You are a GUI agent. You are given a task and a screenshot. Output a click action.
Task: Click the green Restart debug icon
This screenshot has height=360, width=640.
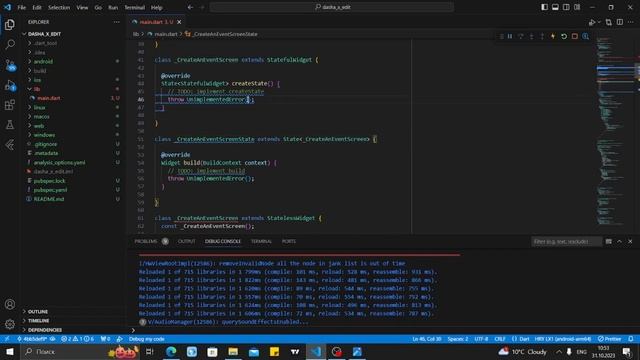pos(564,36)
